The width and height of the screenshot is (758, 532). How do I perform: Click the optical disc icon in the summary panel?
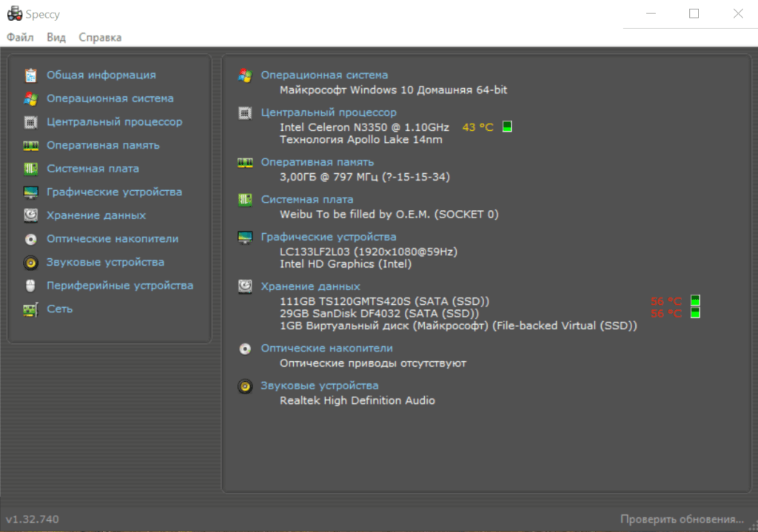pos(245,349)
